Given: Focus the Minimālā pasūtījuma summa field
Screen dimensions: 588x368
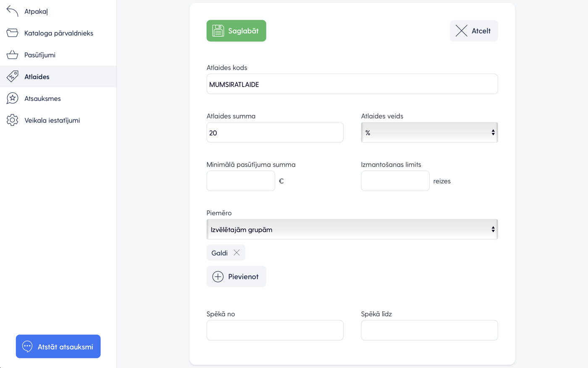Looking at the screenshot, I should pyautogui.click(x=241, y=181).
